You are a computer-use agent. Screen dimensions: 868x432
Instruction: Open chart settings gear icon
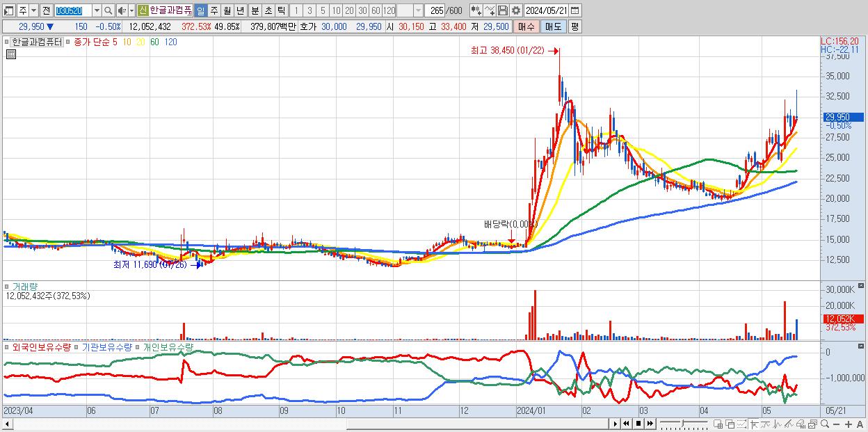516,10
